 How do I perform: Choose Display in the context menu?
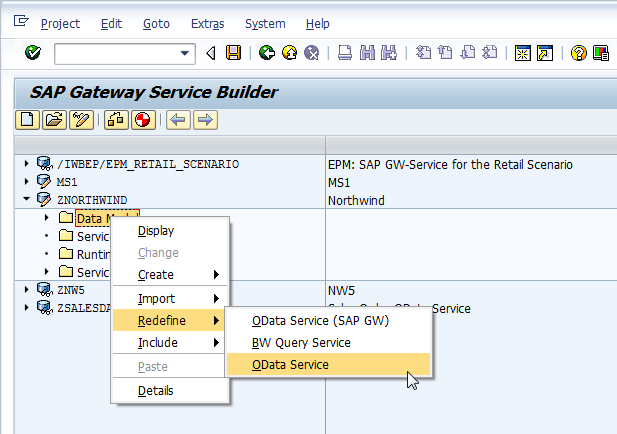click(x=170, y=231)
